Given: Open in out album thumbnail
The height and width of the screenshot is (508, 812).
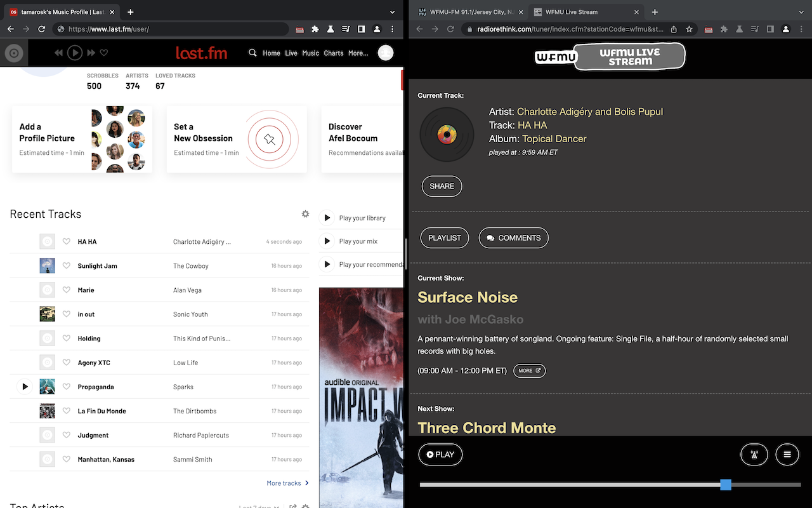Looking at the screenshot, I should (x=47, y=314).
